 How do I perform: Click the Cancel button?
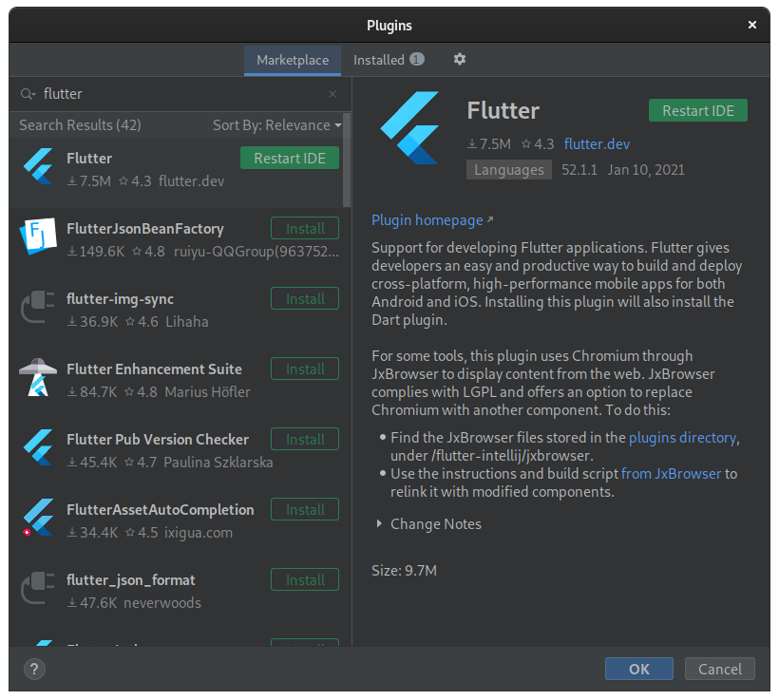pyautogui.click(x=720, y=670)
